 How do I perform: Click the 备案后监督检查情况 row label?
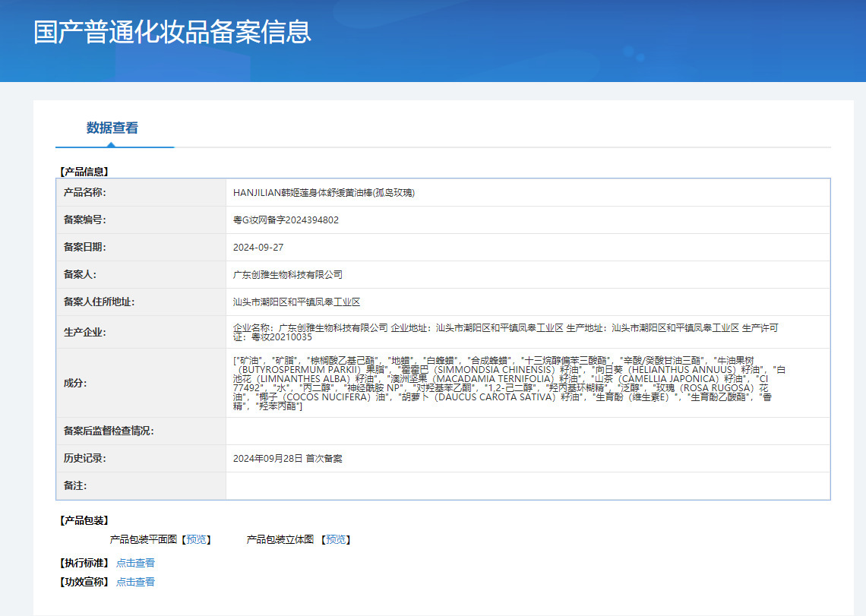(x=108, y=431)
